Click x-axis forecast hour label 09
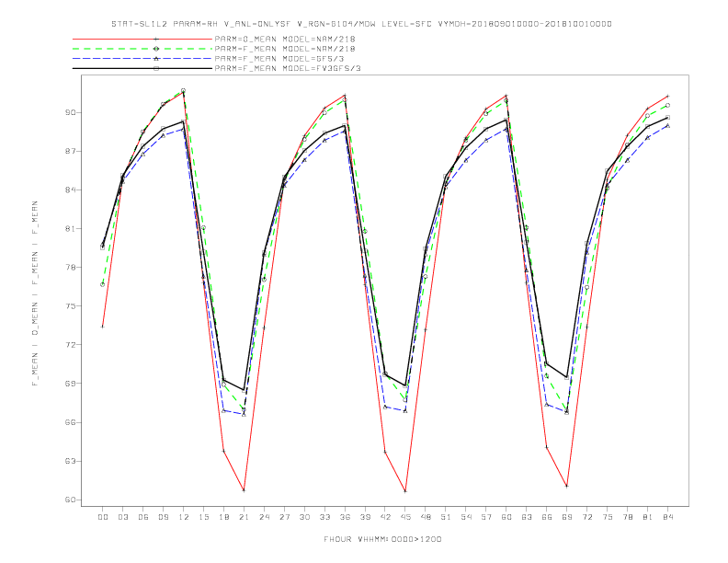This screenshot has width=728, height=563. point(163,517)
